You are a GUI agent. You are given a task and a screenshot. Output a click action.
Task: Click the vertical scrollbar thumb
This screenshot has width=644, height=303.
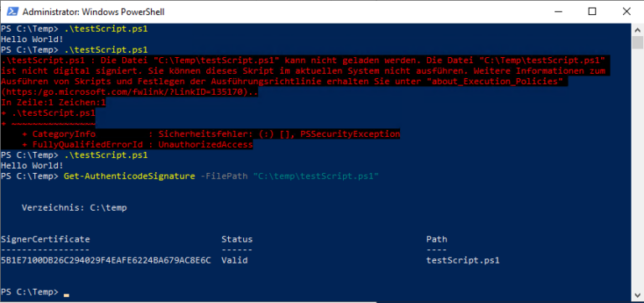637,42
